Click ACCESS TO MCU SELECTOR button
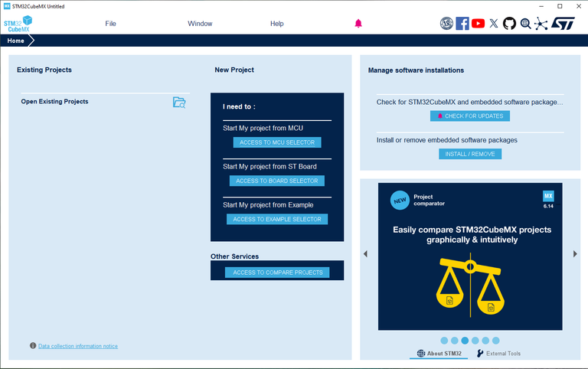 (277, 142)
